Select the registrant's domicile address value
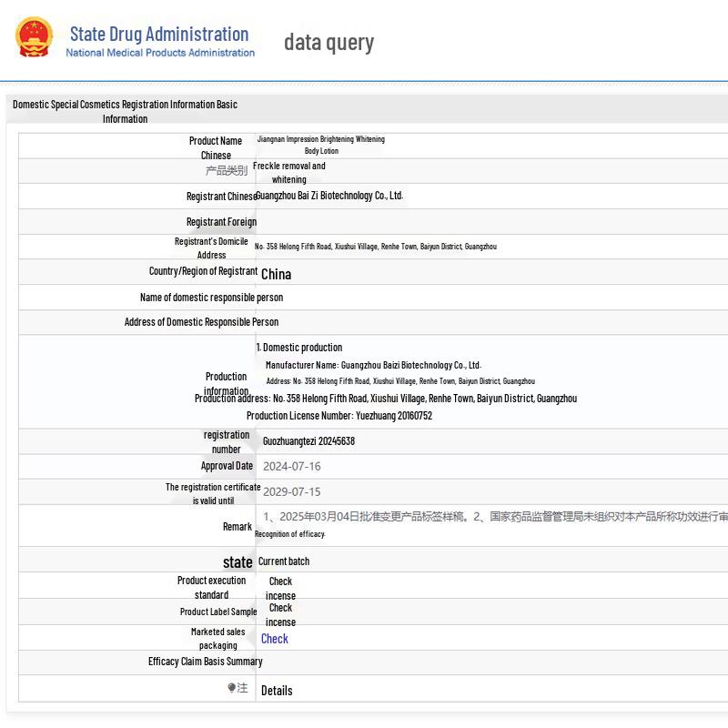 click(x=376, y=247)
